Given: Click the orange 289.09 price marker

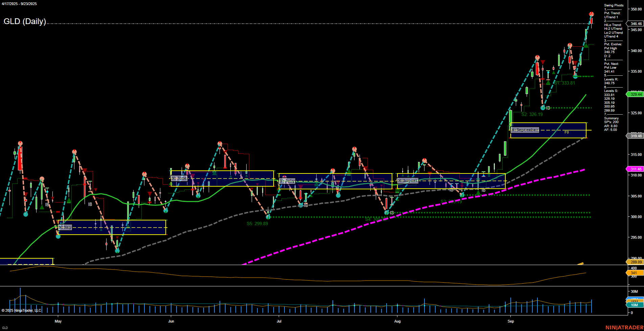Looking at the screenshot, I should tap(635, 262).
